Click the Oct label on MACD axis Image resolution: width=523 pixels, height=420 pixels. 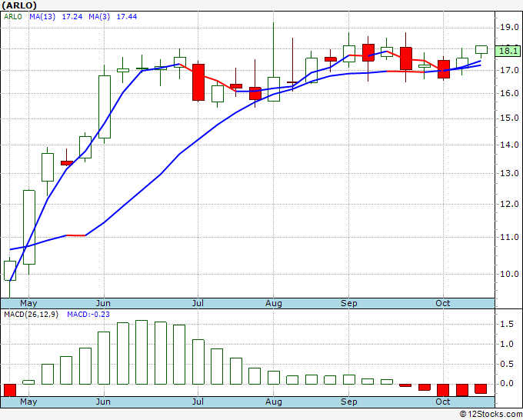pyautogui.click(x=443, y=402)
